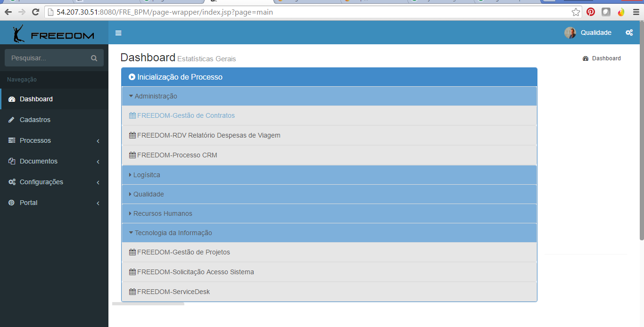The width and height of the screenshot is (644, 327).
Task: Expand the Recursos Humanos section
Action: (329, 213)
